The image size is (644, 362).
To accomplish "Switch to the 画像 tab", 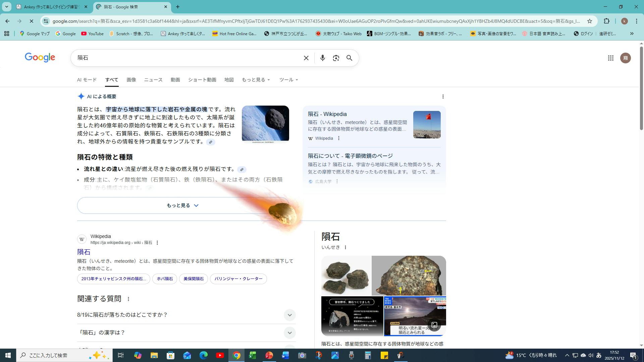I will click(131, 80).
